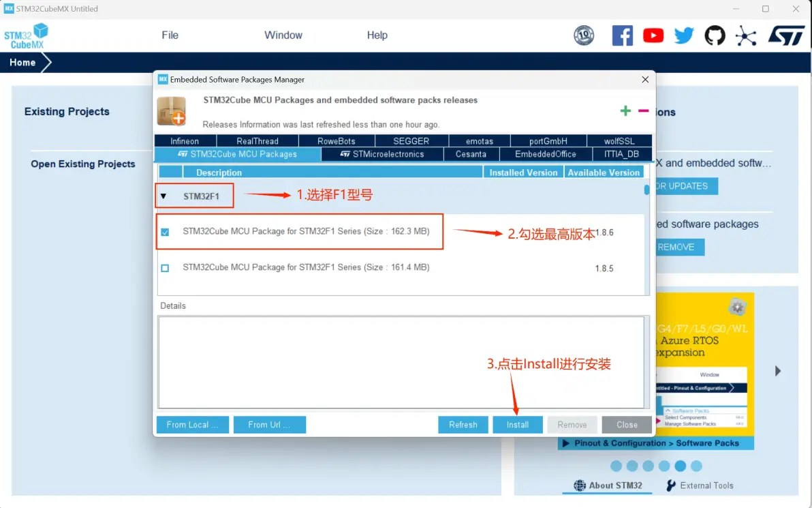Open the GitHub icon link

point(715,35)
